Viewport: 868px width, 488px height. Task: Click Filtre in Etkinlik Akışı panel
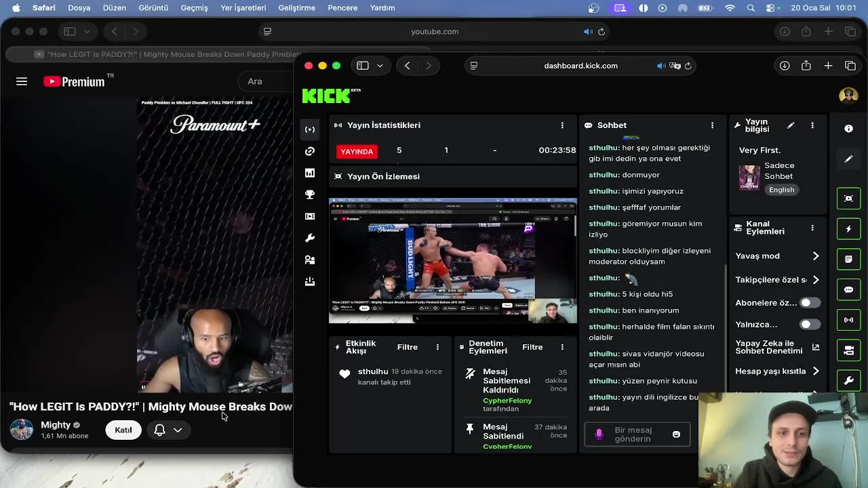coord(408,347)
